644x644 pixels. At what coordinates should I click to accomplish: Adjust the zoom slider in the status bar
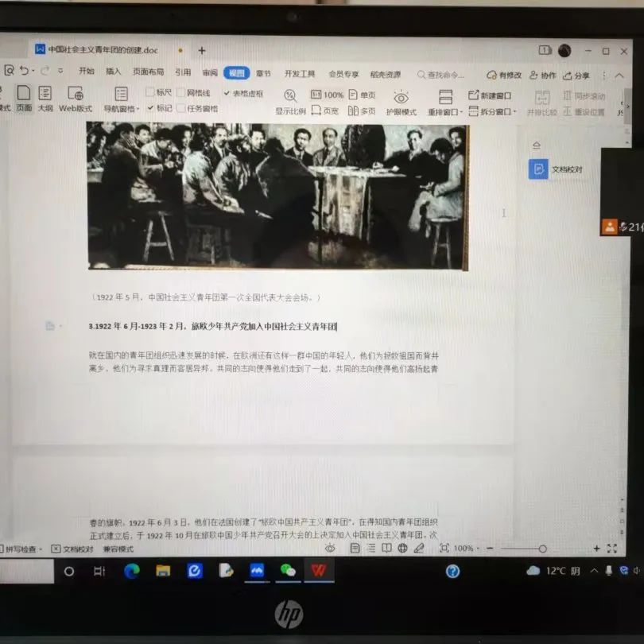coord(542,549)
